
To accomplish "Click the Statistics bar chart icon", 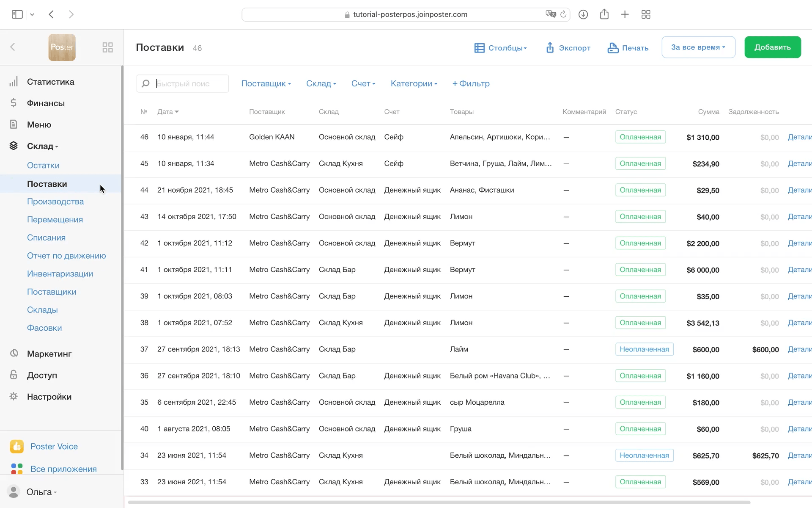I will click(x=14, y=82).
